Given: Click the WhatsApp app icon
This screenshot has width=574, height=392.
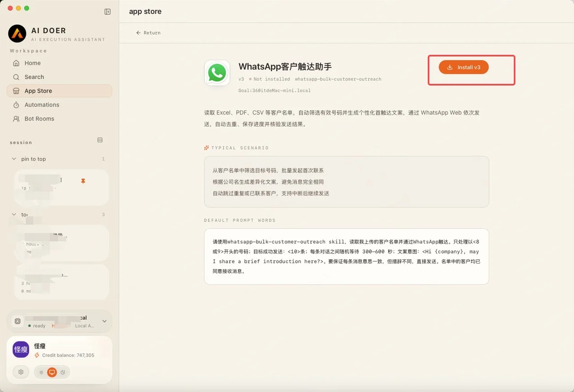Looking at the screenshot, I should coord(217,73).
